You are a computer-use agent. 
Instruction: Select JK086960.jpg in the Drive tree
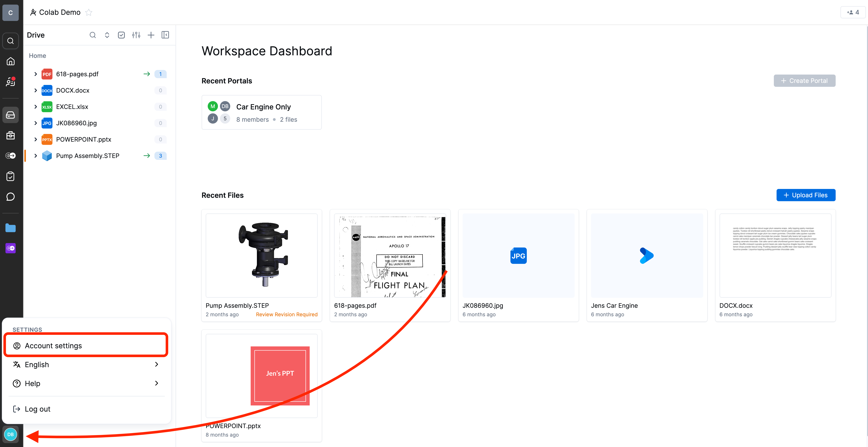[76, 123]
